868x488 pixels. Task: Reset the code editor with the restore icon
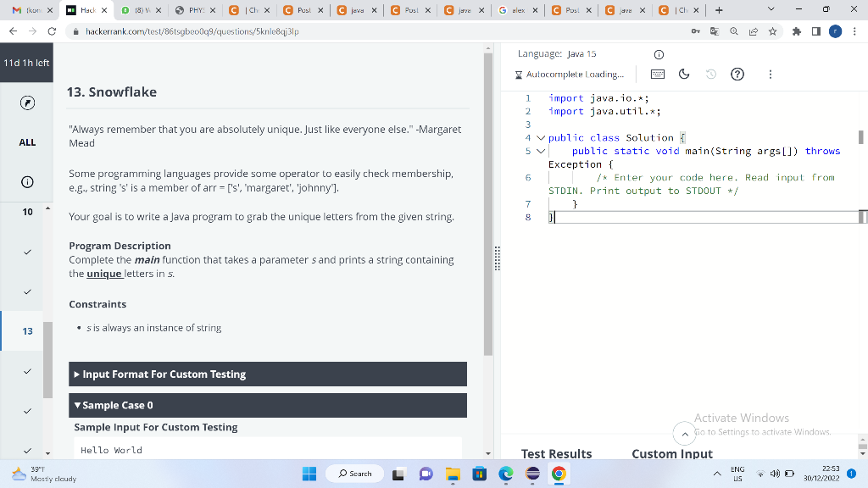[710, 74]
